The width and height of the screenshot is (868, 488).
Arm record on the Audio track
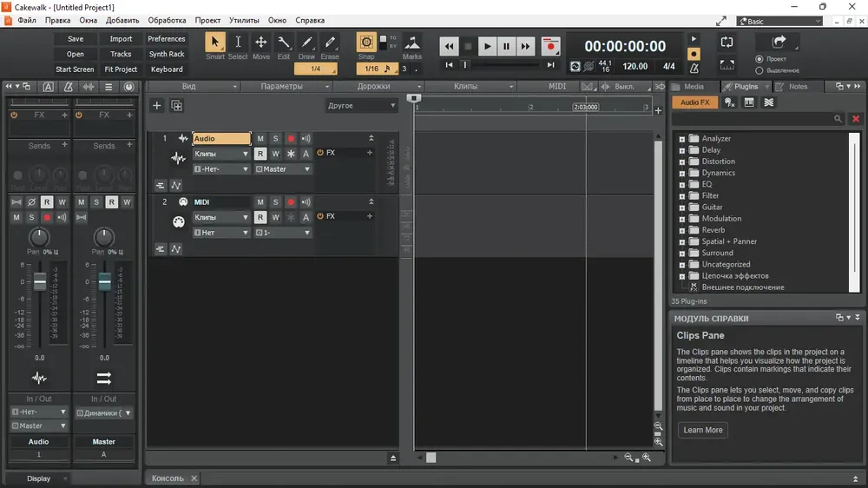click(x=291, y=138)
